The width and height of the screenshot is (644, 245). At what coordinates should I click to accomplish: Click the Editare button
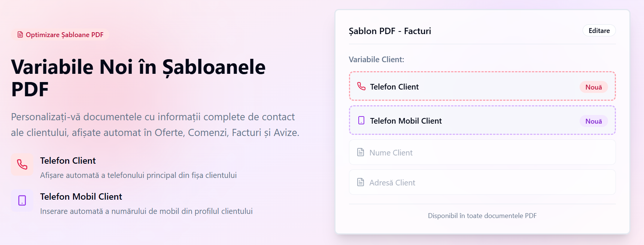pyautogui.click(x=599, y=31)
